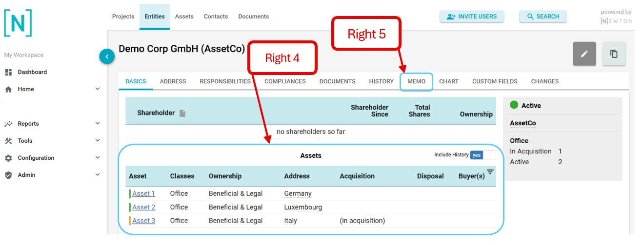Image resolution: width=644 pixels, height=245 pixels.
Task: Select the DOCUMENTS entity tab
Action: tap(337, 81)
